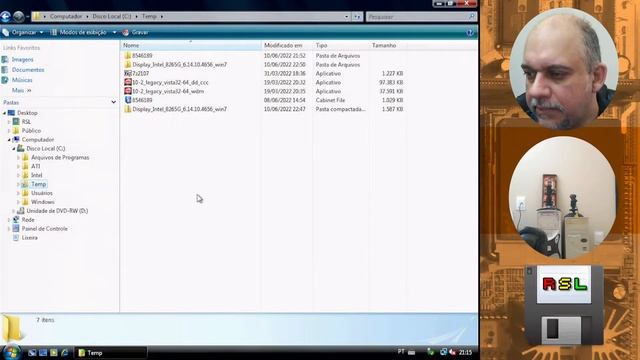This screenshot has width=640, height=360.
Task: Click the PT language indicator in taskbar
Action: coord(401,351)
